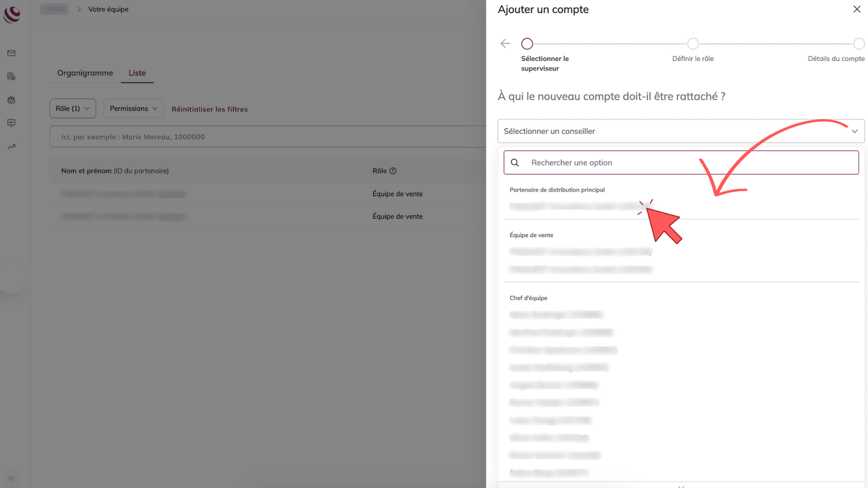This screenshot has height=488, width=868.
Task: Choose the option under 'Partenaire de distribution principal'
Action: click(x=576, y=207)
